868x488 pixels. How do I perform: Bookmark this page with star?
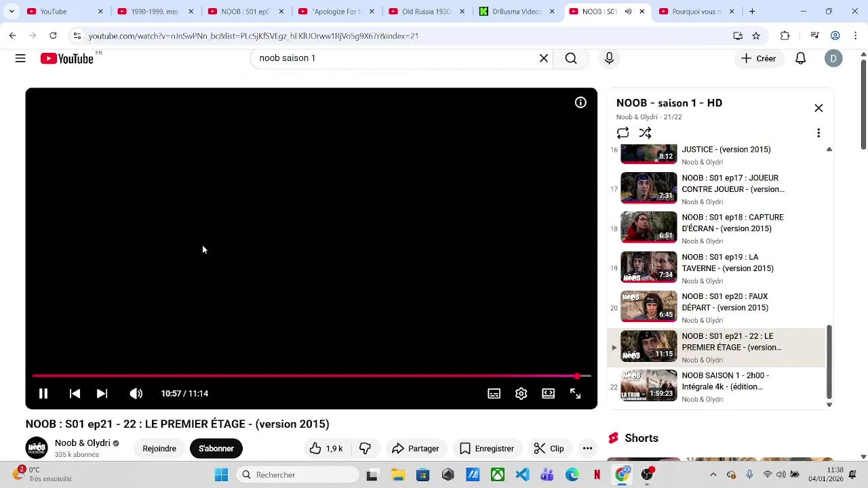(756, 36)
